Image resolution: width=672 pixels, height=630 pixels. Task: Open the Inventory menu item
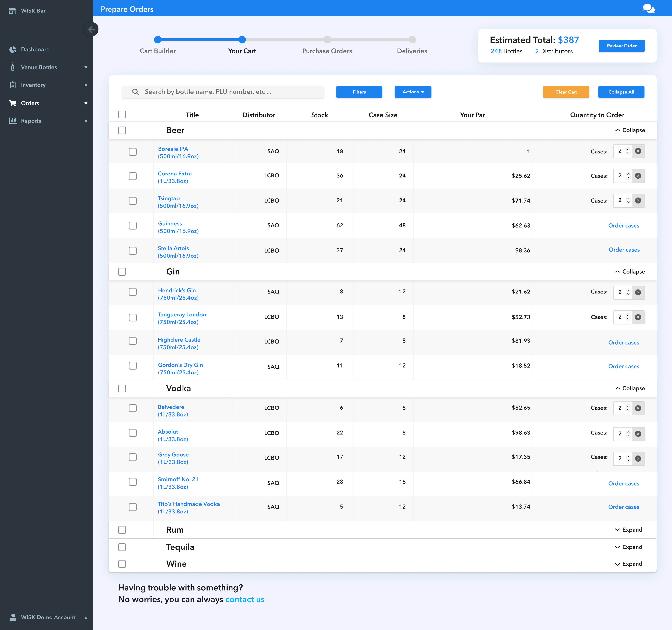coord(33,85)
